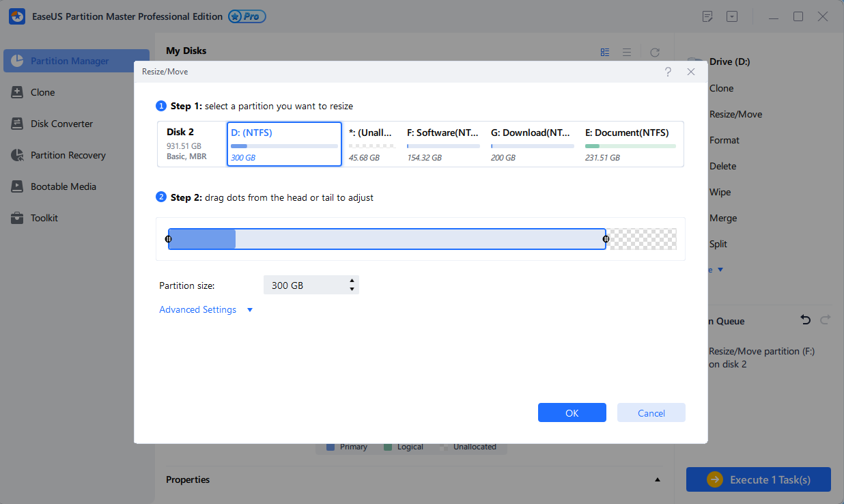Click the refresh disks icon
This screenshot has width=844, height=504.
(x=655, y=52)
